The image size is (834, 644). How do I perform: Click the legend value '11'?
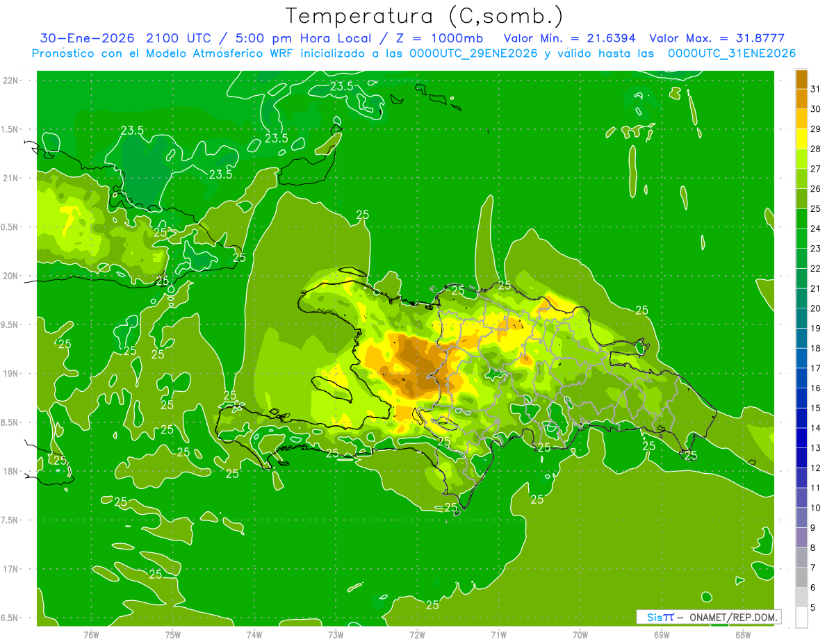click(x=815, y=488)
